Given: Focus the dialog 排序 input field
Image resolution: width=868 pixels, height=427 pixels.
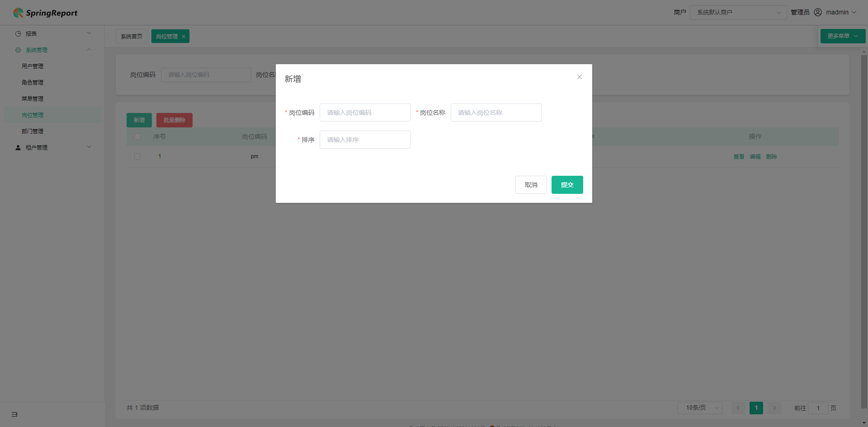Looking at the screenshot, I should (365, 140).
